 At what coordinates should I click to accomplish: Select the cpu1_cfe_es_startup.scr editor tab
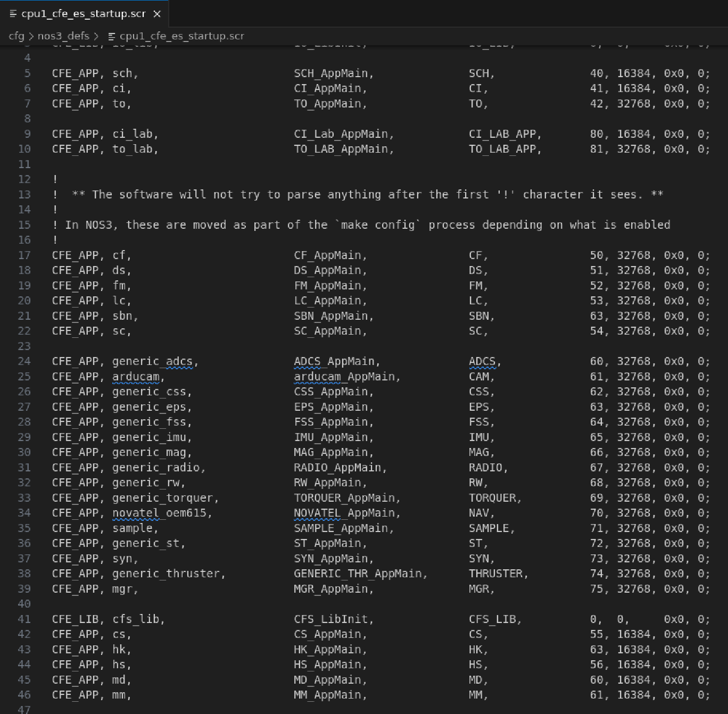pos(85,13)
